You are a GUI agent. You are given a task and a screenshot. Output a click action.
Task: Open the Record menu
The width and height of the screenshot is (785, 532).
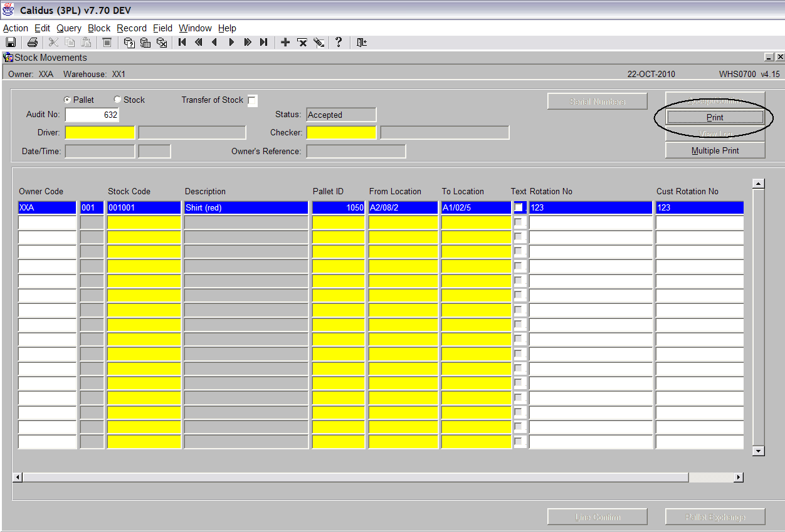pyautogui.click(x=132, y=28)
